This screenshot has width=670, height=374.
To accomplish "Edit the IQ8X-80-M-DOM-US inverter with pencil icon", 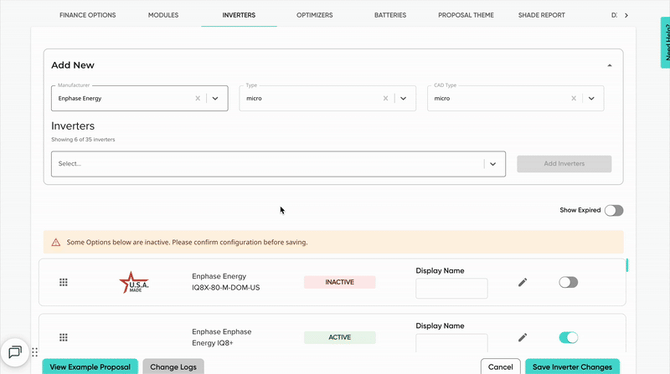I will coord(522,282).
